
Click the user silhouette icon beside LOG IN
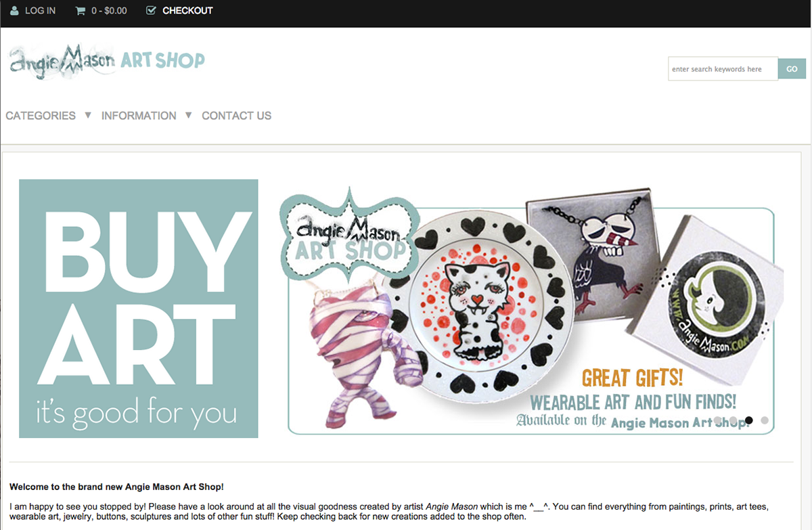click(15, 11)
